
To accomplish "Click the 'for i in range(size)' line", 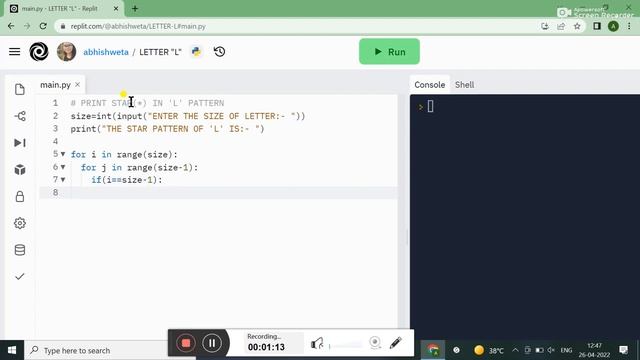I will (x=124, y=155).
